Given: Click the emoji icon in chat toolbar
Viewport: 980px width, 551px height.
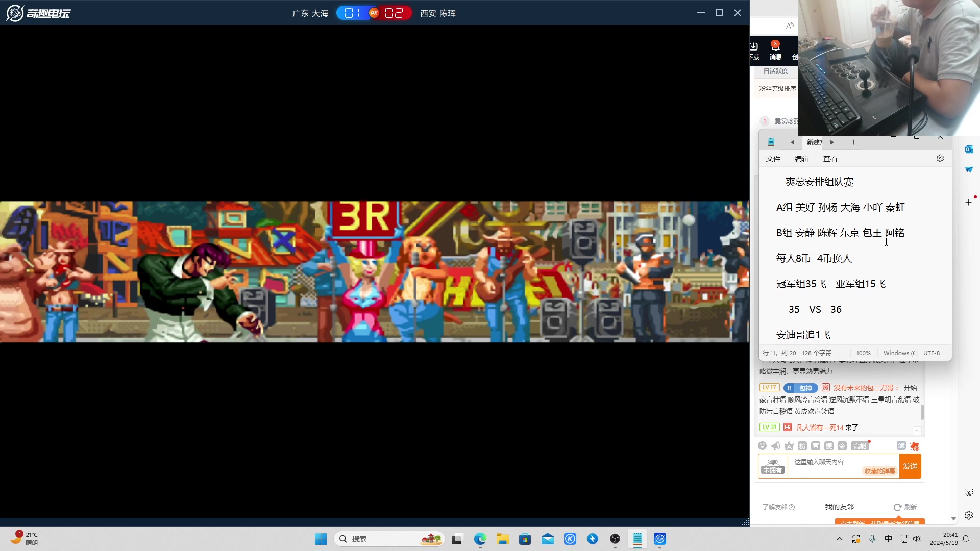Looking at the screenshot, I should click(762, 446).
